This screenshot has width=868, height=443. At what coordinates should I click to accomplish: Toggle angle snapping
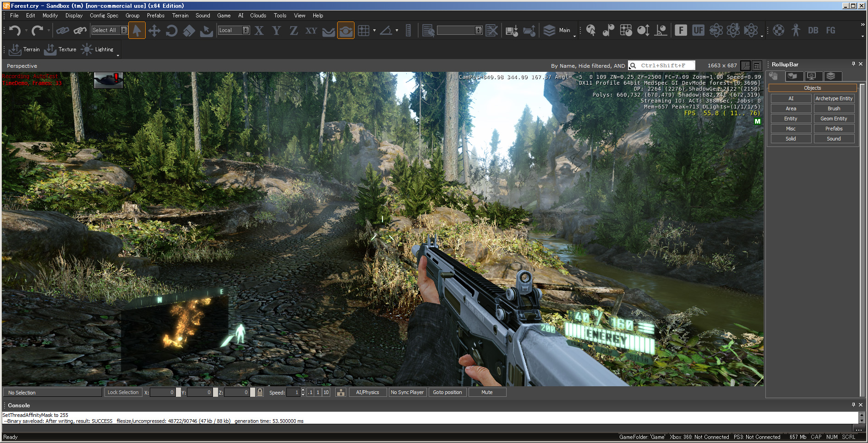pyautogui.click(x=386, y=31)
